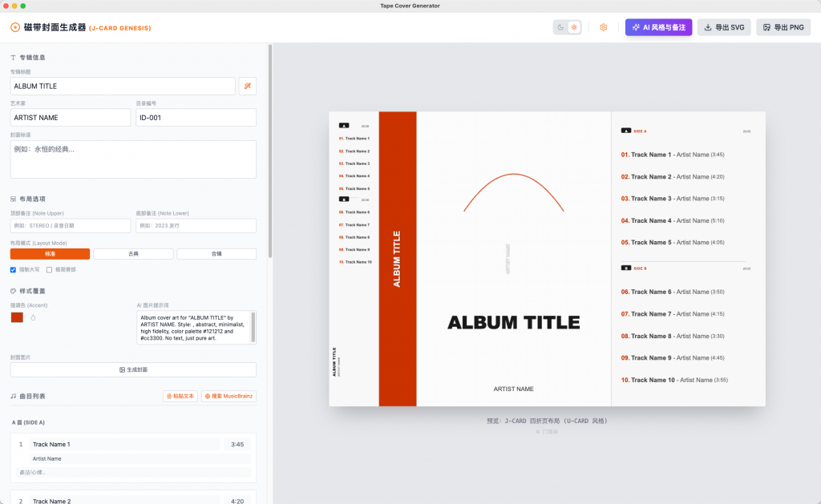Click the app logo icon in the header
The image size is (821, 504).
pyautogui.click(x=15, y=27)
